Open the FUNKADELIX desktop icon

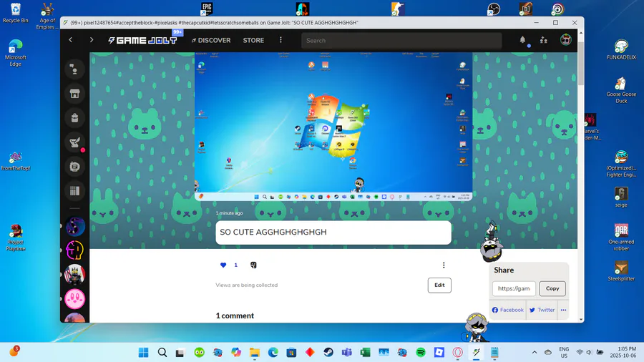click(621, 49)
